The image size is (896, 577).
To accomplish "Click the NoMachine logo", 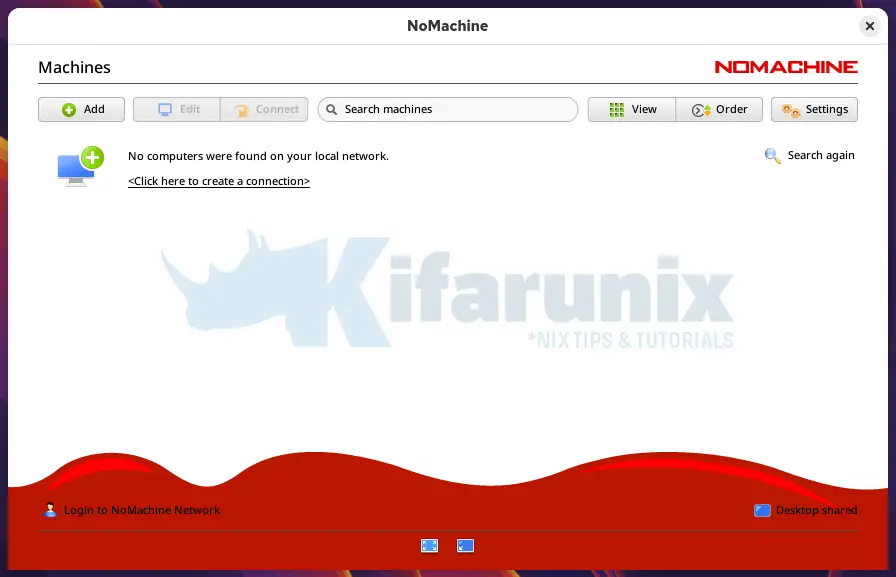I will [785, 67].
